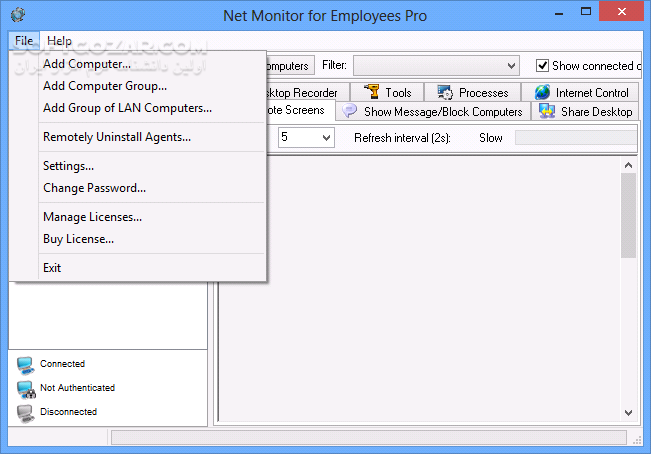
Task: Click the Disconnected legend label
Action: (x=69, y=412)
